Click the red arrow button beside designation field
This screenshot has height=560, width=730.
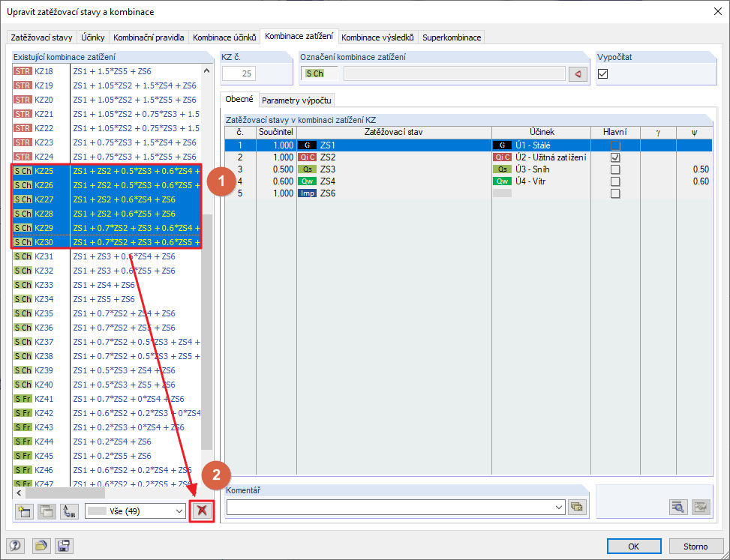click(x=578, y=73)
